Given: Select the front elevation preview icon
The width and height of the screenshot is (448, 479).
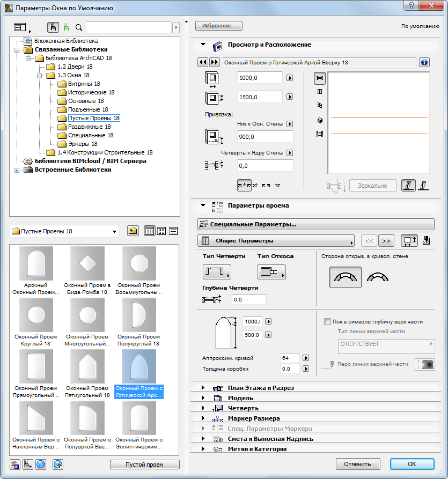Looking at the screenshot, I should point(320,92).
